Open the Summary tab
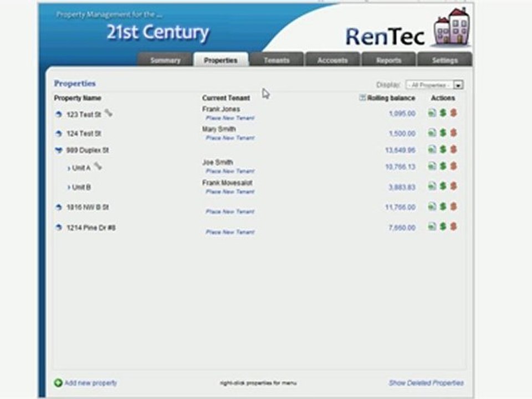The image size is (532, 399). (x=165, y=60)
